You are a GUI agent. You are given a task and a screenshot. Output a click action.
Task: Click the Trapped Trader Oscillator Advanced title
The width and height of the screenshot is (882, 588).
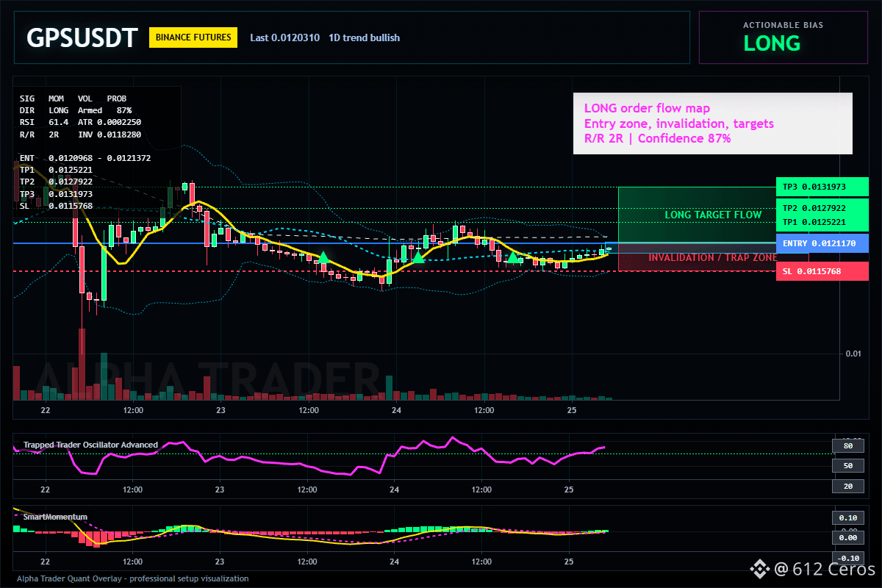[90, 445]
